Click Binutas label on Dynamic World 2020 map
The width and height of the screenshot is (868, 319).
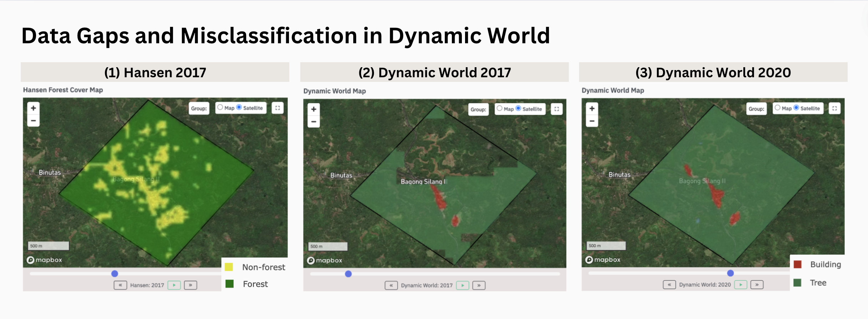(619, 175)
